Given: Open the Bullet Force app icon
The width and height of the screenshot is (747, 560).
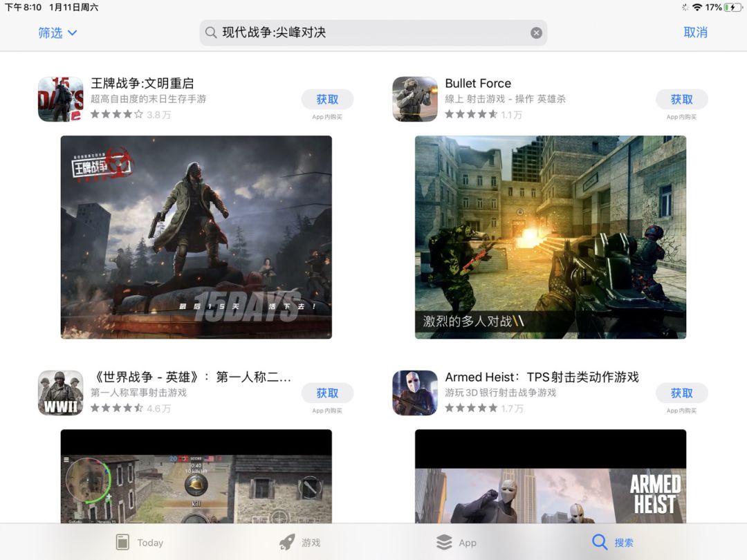Looking at the screenshot, I should pyautogui.click(x=415, y=99).
